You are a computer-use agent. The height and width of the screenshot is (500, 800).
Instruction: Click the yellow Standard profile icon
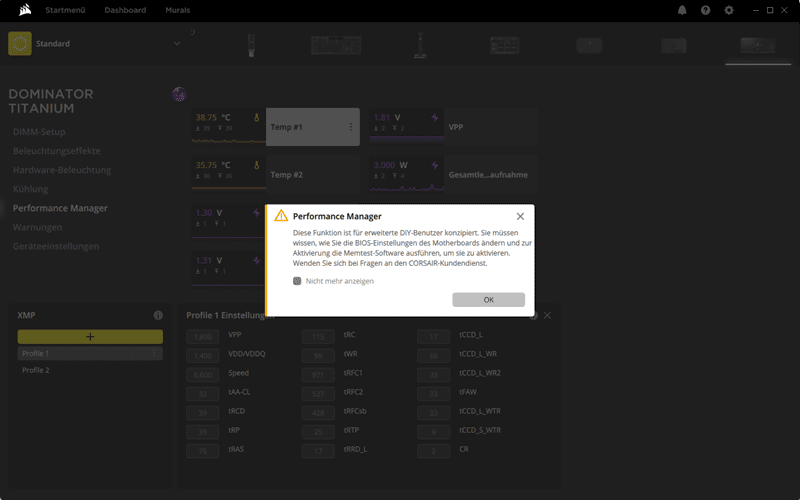(x=20, y=43)
